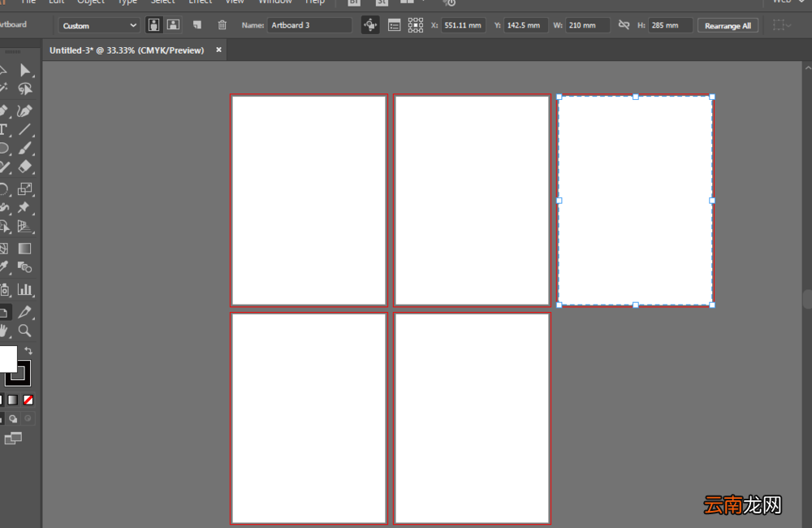This screenshot has height=528, width=812.
Task: Set artboard orientation to Portrait
Action: coord(153,25)
